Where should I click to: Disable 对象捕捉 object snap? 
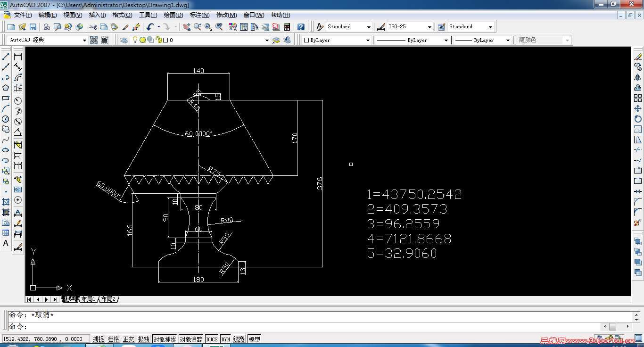point(165,339)
